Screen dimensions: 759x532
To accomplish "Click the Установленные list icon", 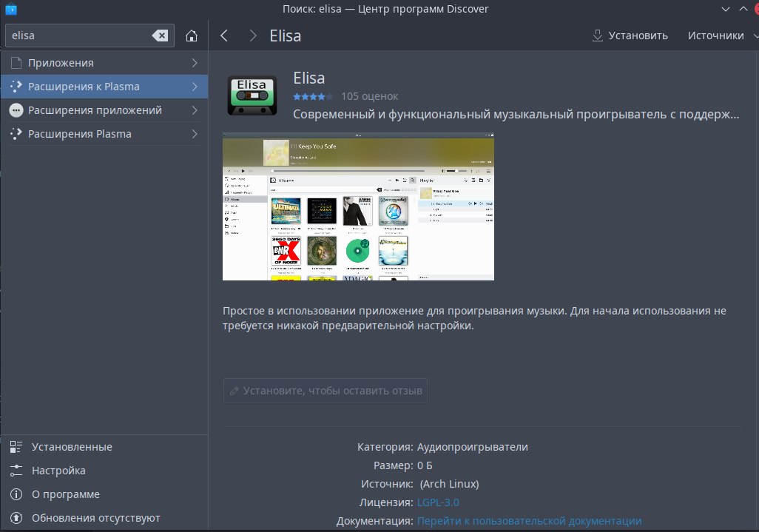I will pos(16,447).
